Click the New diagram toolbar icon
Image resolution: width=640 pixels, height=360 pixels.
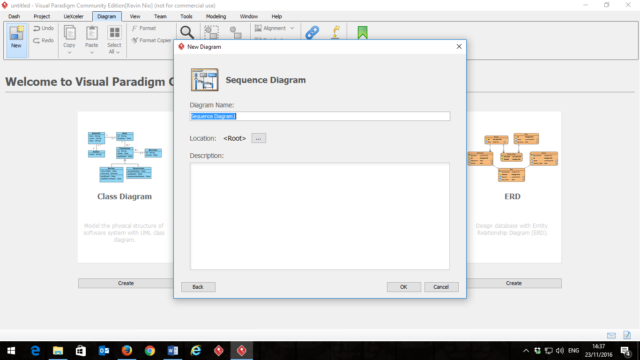point(16,37)
